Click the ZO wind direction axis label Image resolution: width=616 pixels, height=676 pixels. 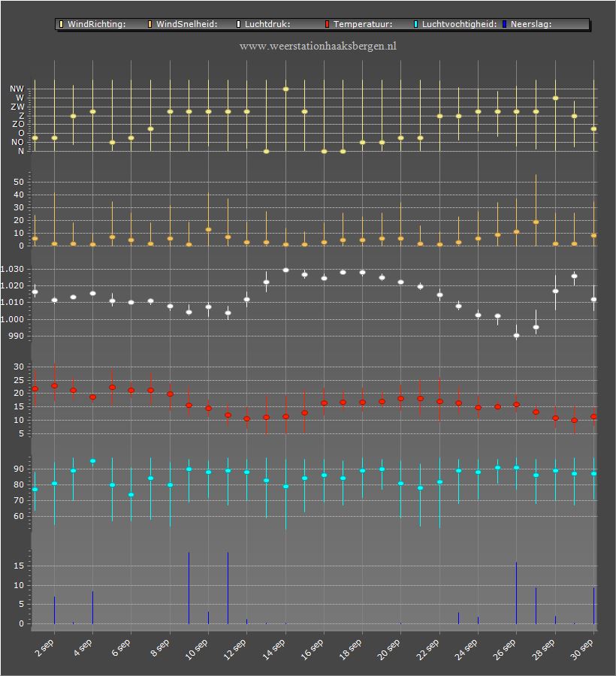18,124
